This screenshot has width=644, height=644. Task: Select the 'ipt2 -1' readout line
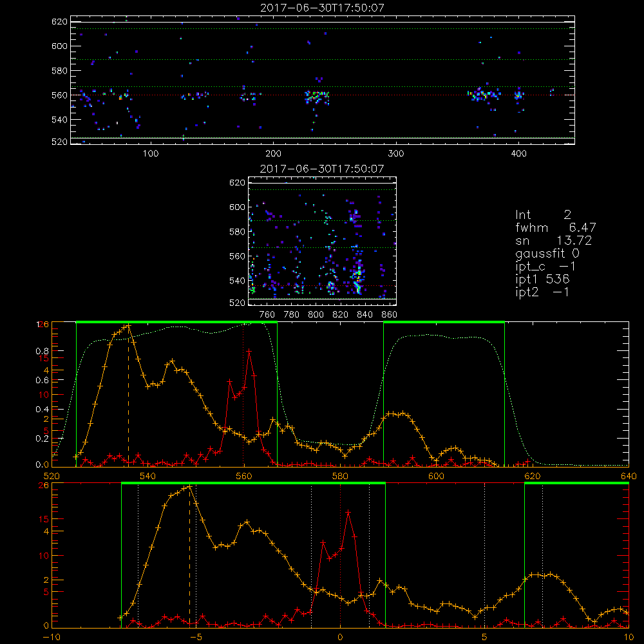(542, 292)
